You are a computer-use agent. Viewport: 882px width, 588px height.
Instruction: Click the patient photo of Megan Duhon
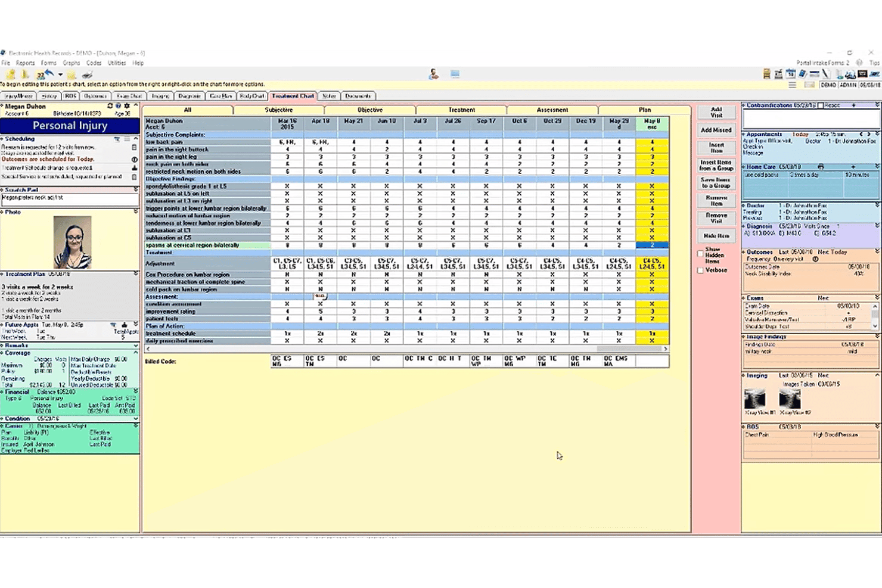(x=72, y=242)
